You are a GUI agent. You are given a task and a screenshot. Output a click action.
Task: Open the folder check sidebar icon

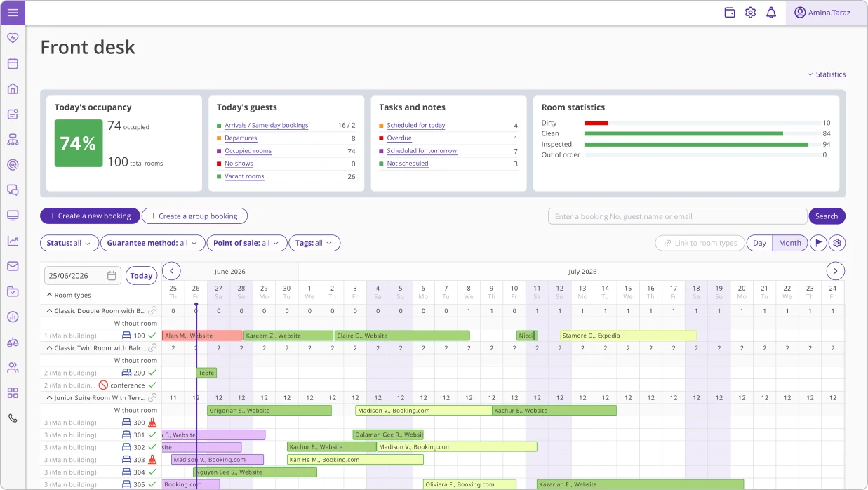click(13, 291)
